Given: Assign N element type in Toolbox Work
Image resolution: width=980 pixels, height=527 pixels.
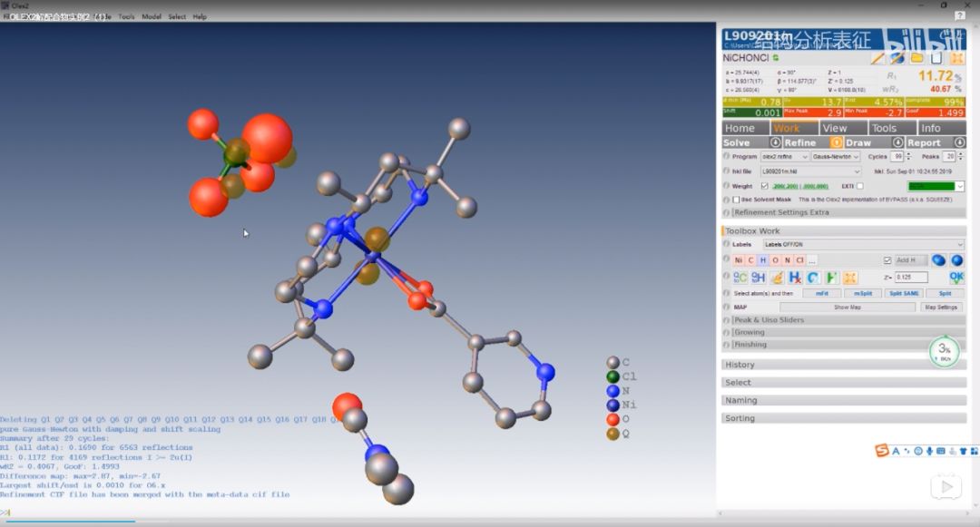Looking at the screenshot, I should point(788,260).
